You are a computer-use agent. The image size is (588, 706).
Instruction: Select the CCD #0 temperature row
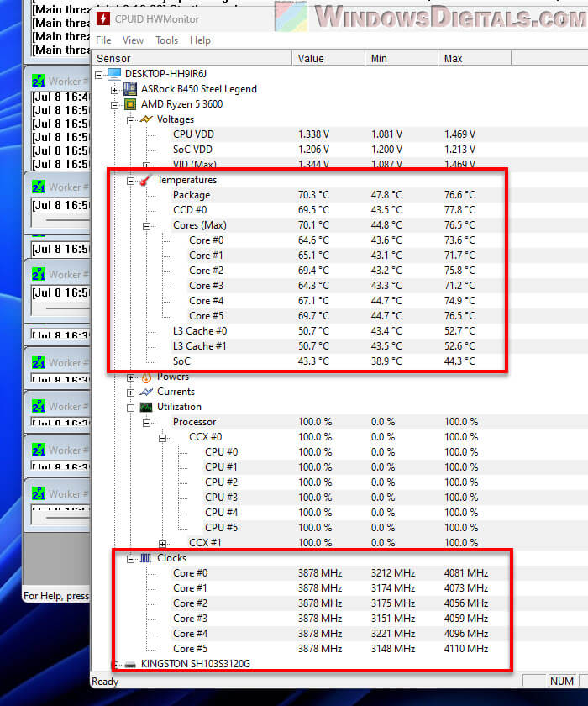point(339,210)
